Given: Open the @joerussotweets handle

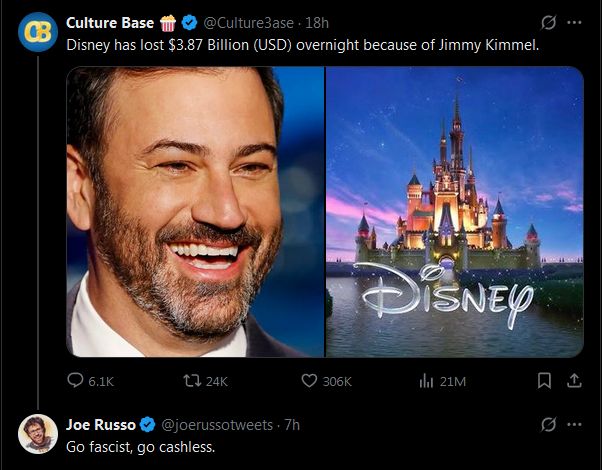Looking at the screenshot, I should (217, 424).
